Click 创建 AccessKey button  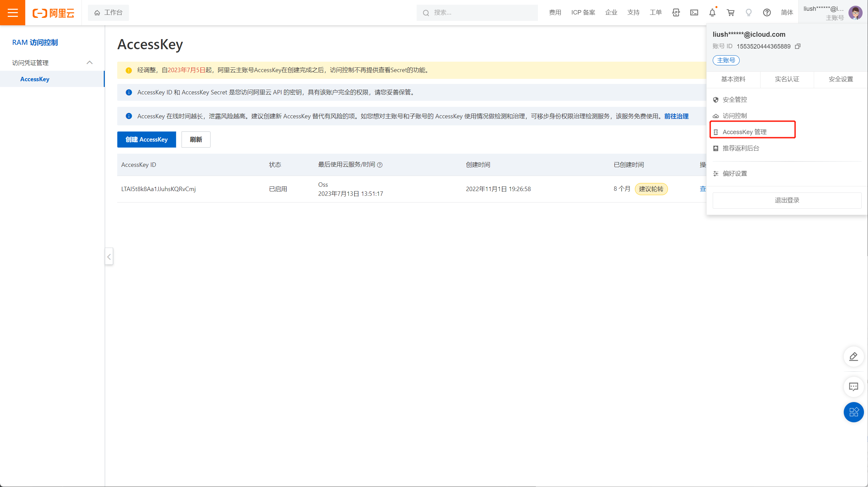click(x=147, y=140)
